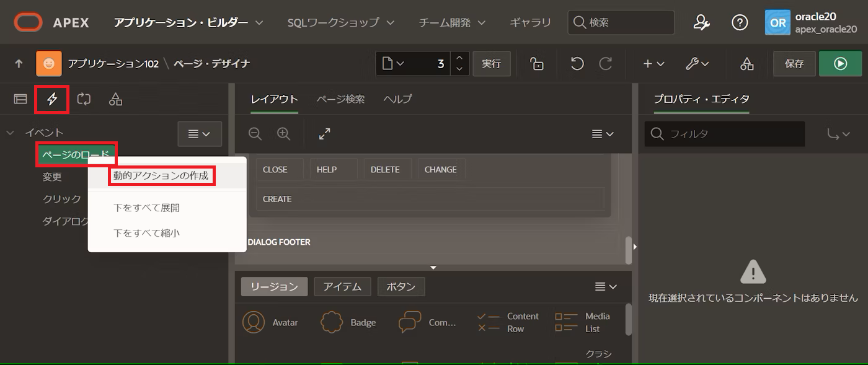868x365 pixels.
Task: Open the Dynamic Actions panel (lightning bolt icon)
Action: pyautogui.click(x=52, y=99)
